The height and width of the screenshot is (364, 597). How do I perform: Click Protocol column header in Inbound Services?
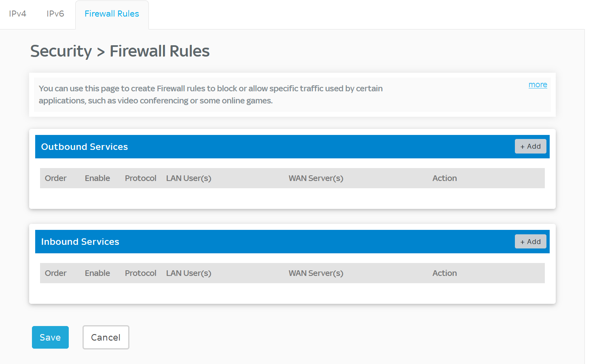pos(140,273)
